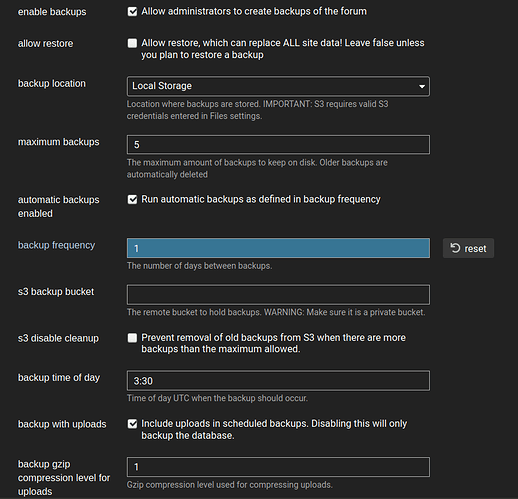Click 'Location where backups are stored' description
Screen dimensions: 518x499
click(257, 110)
